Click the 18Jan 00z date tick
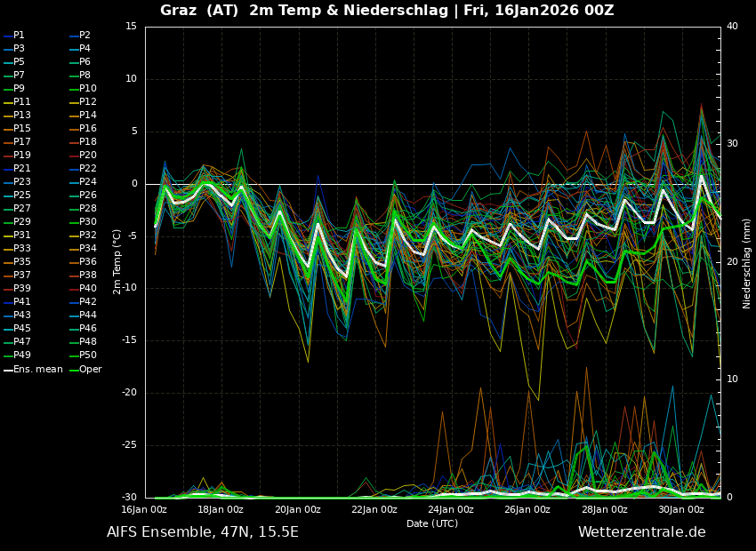This screenshot has width=756, height=551. coord(221,509)
